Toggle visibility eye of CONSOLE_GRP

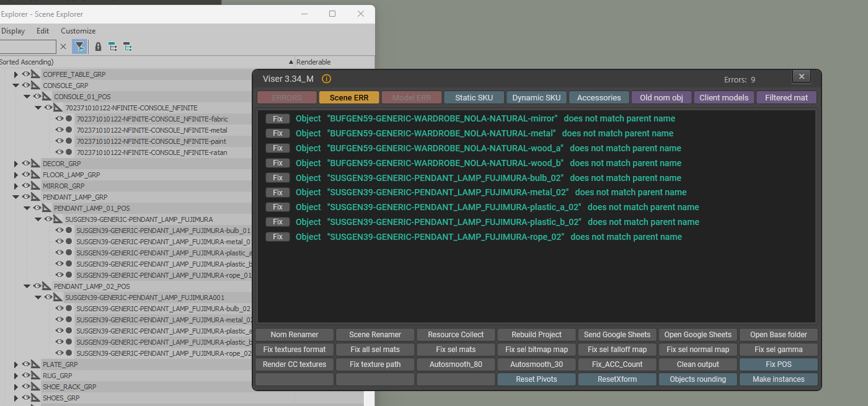pyautogui.click(x=26, y=86)
